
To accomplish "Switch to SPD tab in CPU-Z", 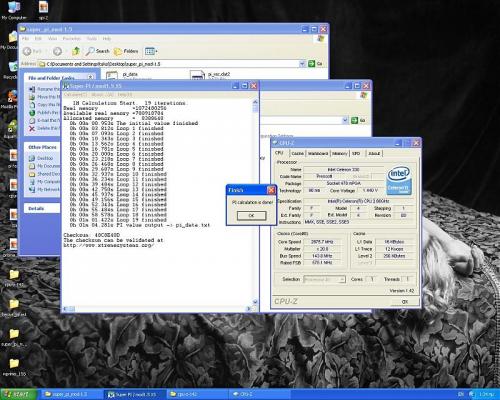I will click(356, 153).
